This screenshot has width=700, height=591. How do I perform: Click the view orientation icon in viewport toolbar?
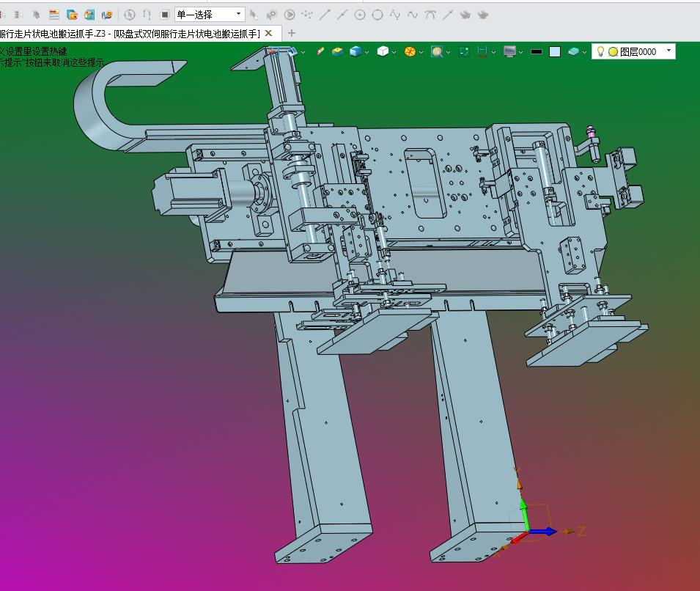[x=292, y=52]
